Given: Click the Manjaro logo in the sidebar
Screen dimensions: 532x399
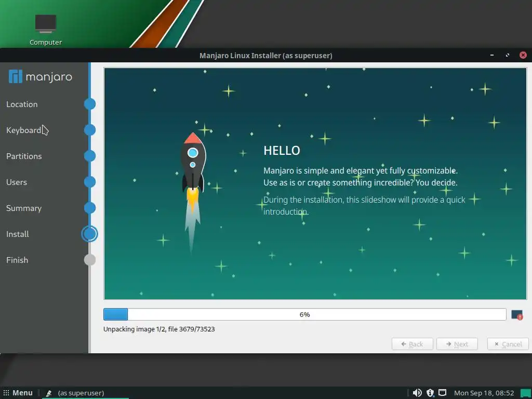Looking at the screenshot, I should pyautogui.click(x=41, y=77).
